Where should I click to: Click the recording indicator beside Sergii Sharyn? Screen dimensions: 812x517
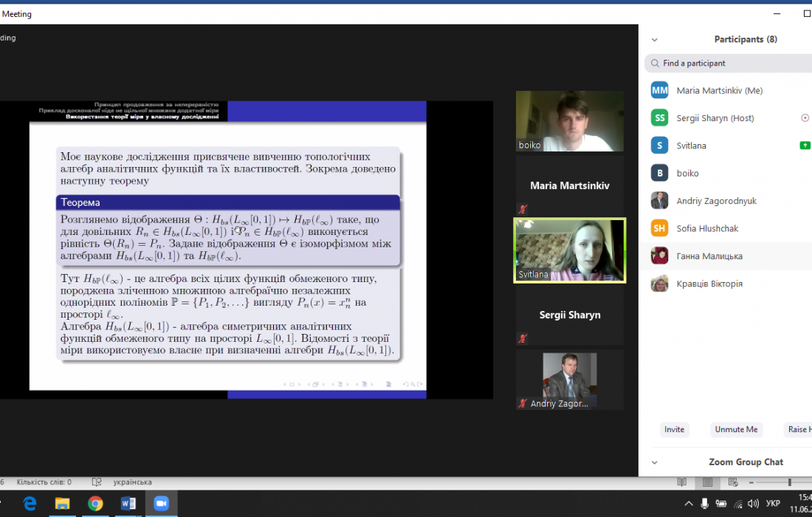pos(805,118)
